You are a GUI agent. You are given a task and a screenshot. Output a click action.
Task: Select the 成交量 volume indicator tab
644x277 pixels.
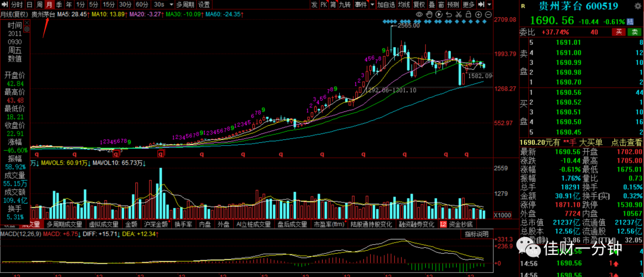click(32, 225)
